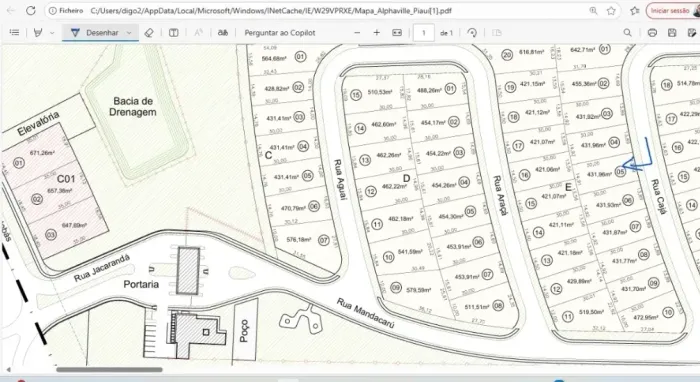Click the 'Poço' label
700x382 pixels.
coord(244,331)
